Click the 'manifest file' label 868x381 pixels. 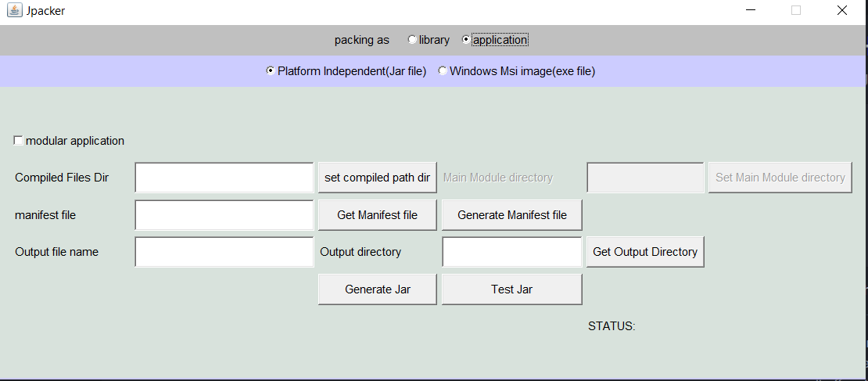45,215
